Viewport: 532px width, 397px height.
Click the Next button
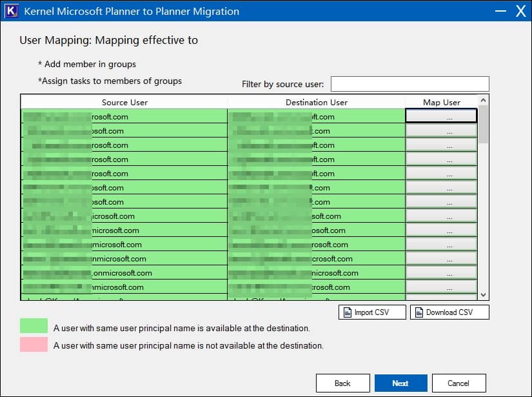point(400,383)
